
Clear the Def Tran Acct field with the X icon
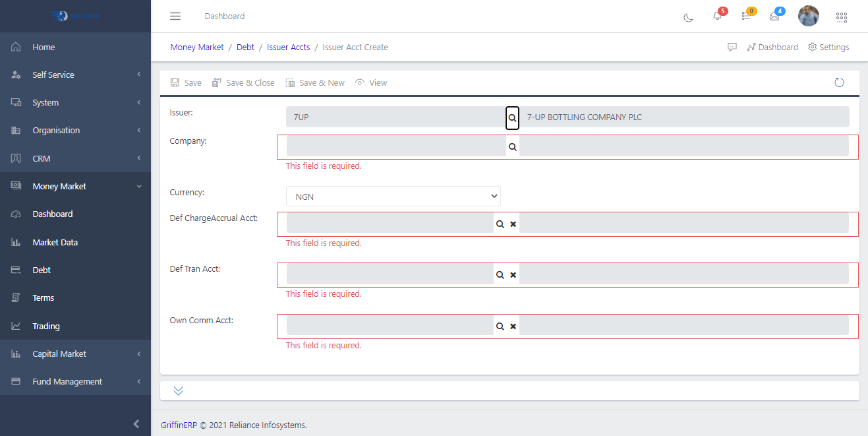pos(513,274)
